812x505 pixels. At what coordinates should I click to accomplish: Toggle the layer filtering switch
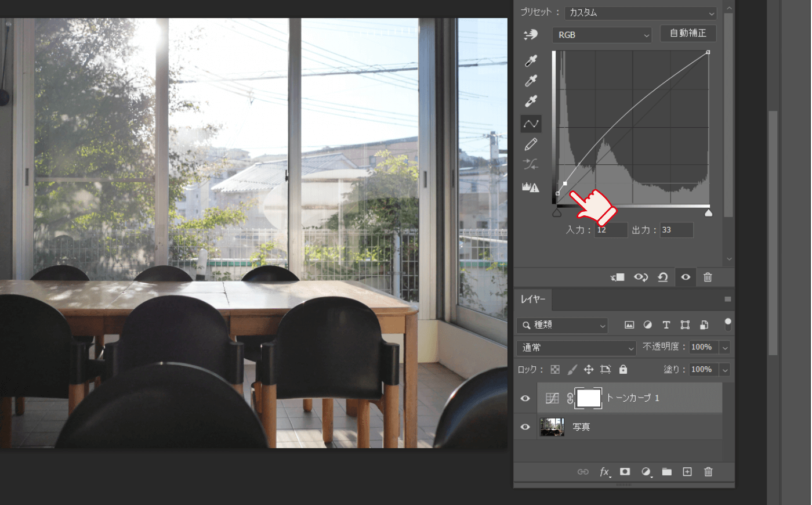click(x=728, y=324)
